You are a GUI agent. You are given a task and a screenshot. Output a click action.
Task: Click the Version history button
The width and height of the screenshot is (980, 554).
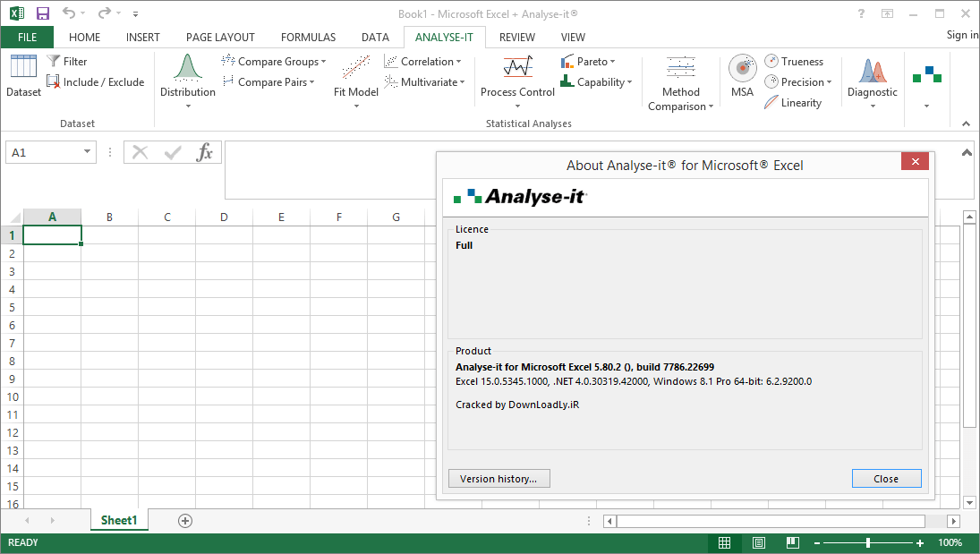pyautogui.click(x=499, y=478)
